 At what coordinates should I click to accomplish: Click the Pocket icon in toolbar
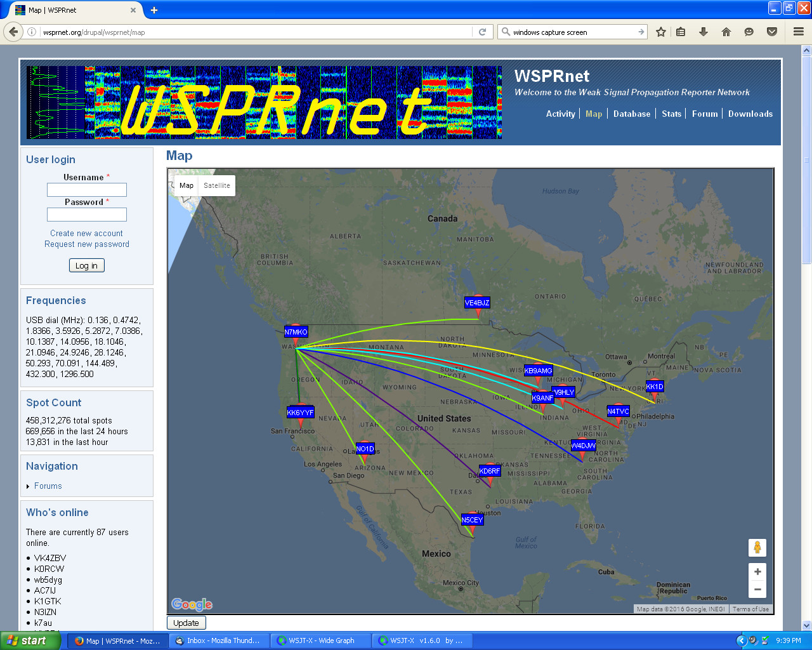coord(772,32)
